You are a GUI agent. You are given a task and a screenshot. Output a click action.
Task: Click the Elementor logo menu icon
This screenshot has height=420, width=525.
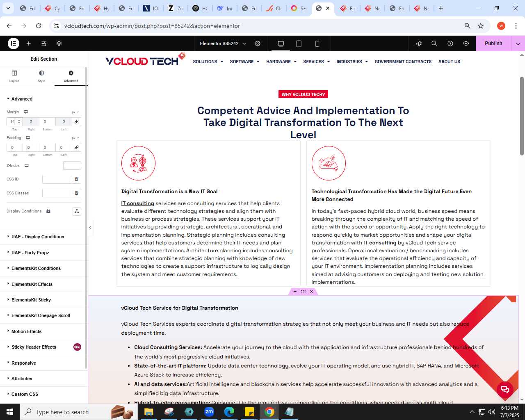point(14,43)
